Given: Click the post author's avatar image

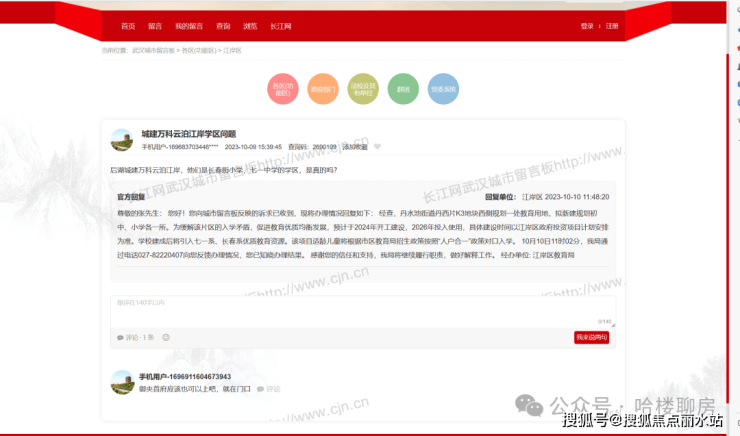Looking at the screenshot, I should (122, 140).
